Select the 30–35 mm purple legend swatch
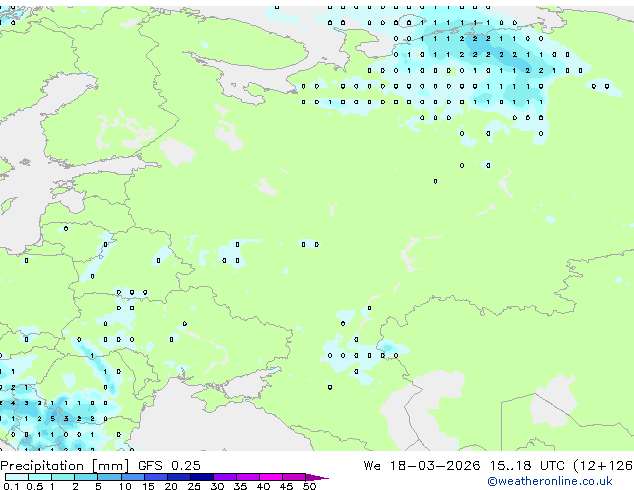 point(225,477)
